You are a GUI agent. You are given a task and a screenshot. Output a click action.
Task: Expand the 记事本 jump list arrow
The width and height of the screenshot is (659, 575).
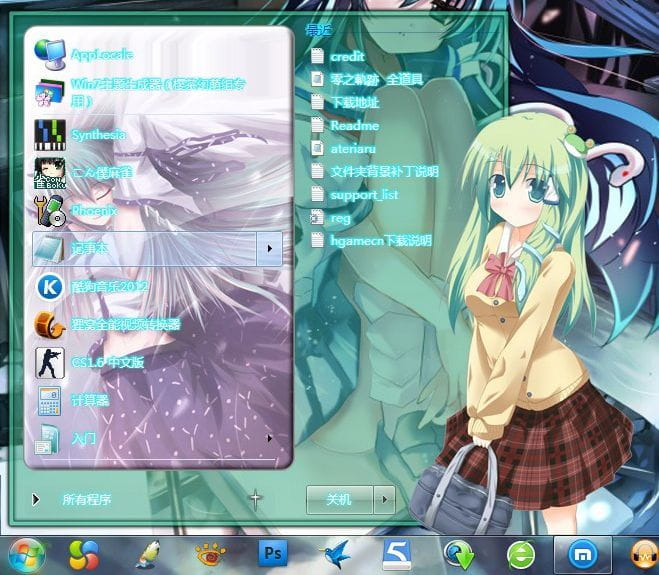[269, 248]
